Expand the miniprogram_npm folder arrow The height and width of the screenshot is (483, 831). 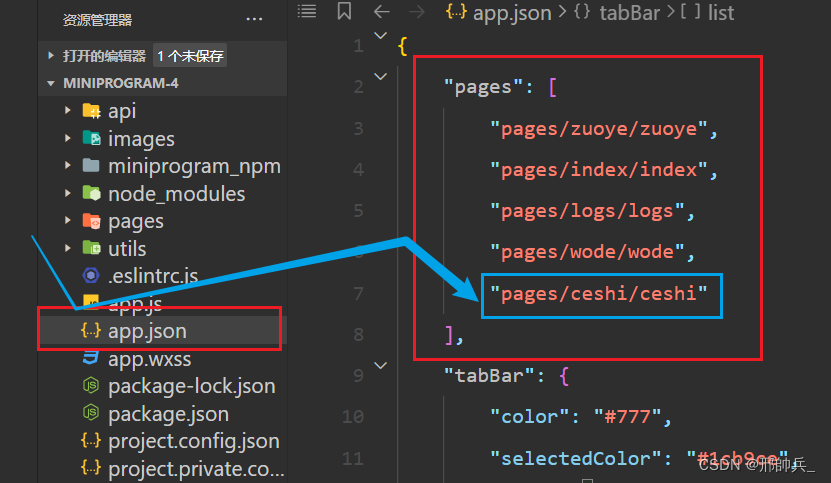pos(68,165)
